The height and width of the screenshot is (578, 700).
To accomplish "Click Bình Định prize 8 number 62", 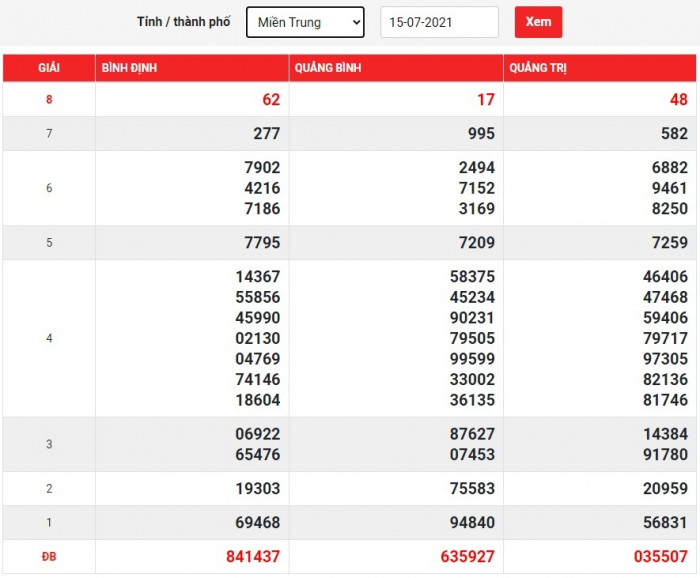I will pyautogui.click(x=271, y=100).
